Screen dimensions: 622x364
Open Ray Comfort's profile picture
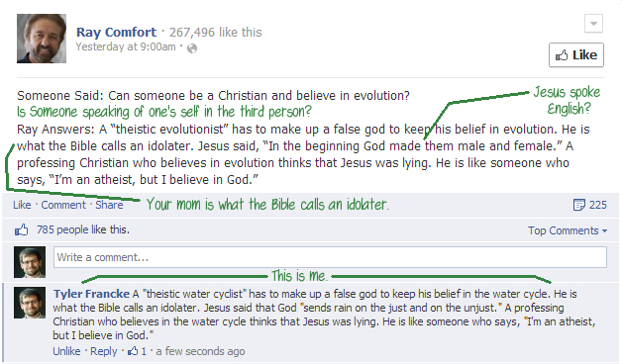(42, 39)
